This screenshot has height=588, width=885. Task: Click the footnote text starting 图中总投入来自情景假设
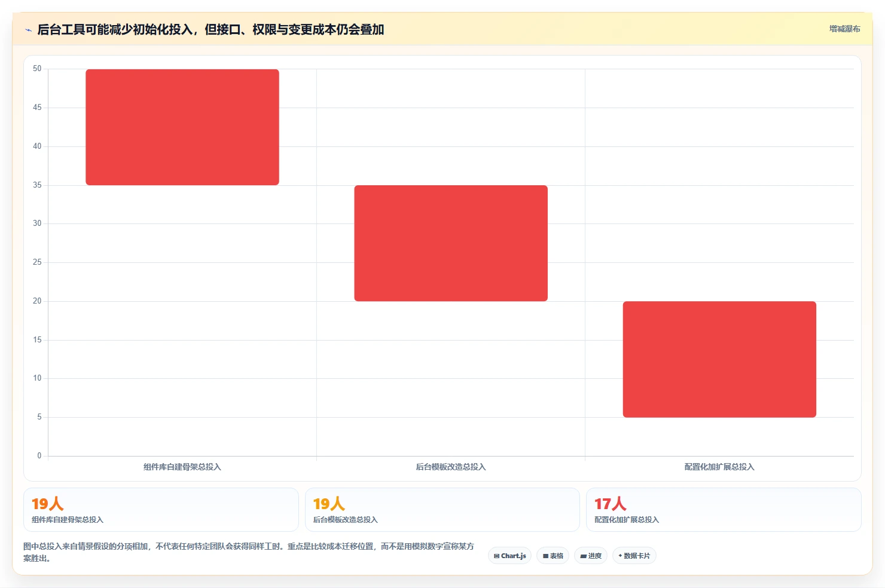click(x=249, y=552)
